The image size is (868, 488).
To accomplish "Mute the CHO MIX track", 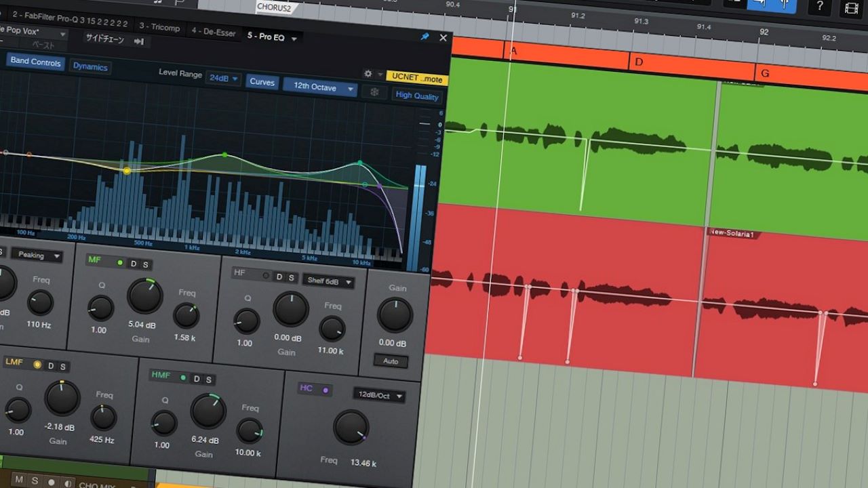I will [x=19, y=481].
